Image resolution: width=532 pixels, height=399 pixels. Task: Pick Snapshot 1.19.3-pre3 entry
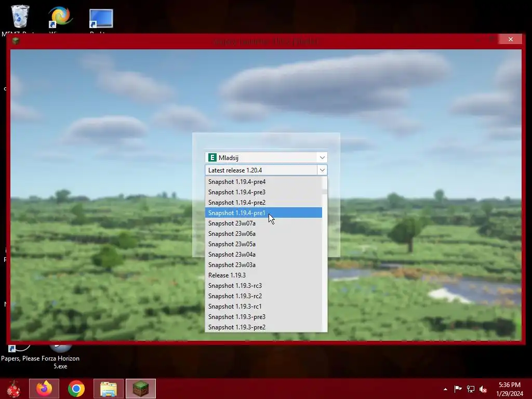coord(263,317)
